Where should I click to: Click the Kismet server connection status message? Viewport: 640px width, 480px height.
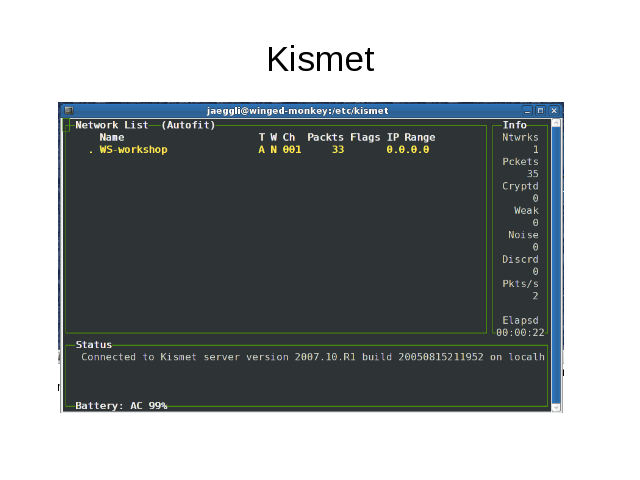click(x=312, y=357)
